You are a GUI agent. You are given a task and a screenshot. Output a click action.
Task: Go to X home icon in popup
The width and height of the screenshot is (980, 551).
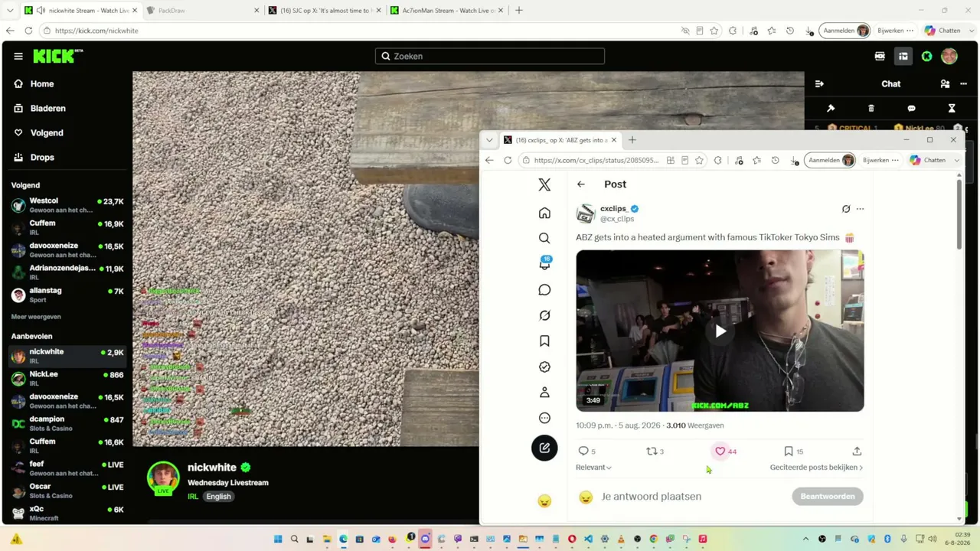(x=544, y=213)
